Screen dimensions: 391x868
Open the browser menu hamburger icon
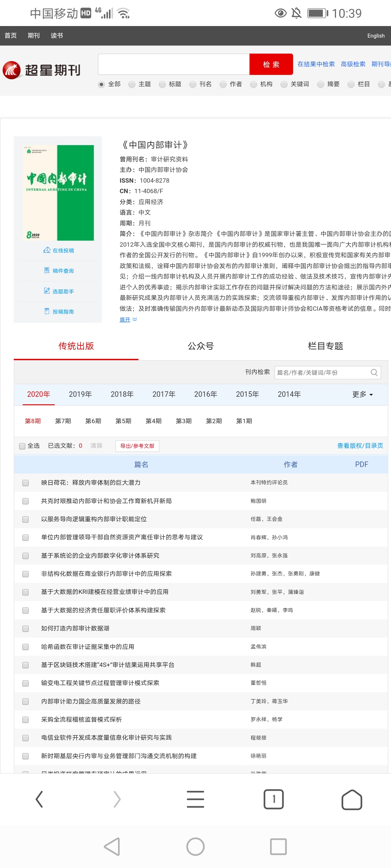195,799
